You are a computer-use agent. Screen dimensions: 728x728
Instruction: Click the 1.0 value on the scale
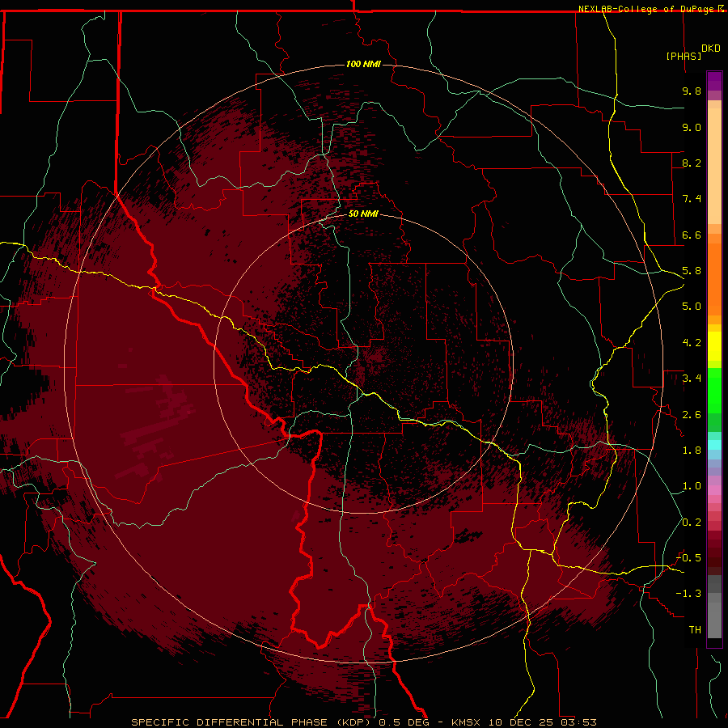(692, 486)
